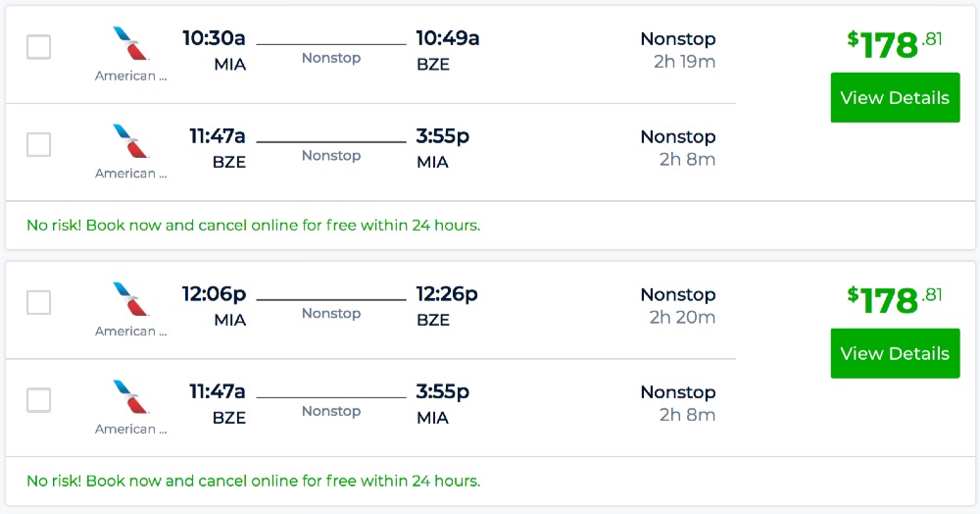Tick the 12:06p MIA departure checkbox
The height and width of the screenshot is (514, 980).
[x=39, y=303]
